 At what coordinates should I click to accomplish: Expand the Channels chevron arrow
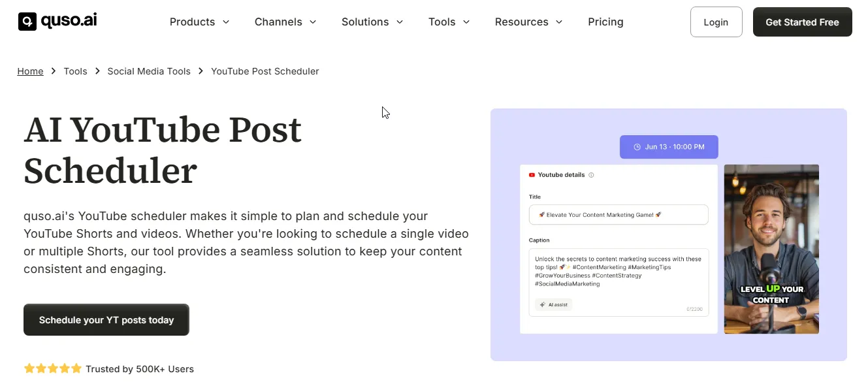313,22
